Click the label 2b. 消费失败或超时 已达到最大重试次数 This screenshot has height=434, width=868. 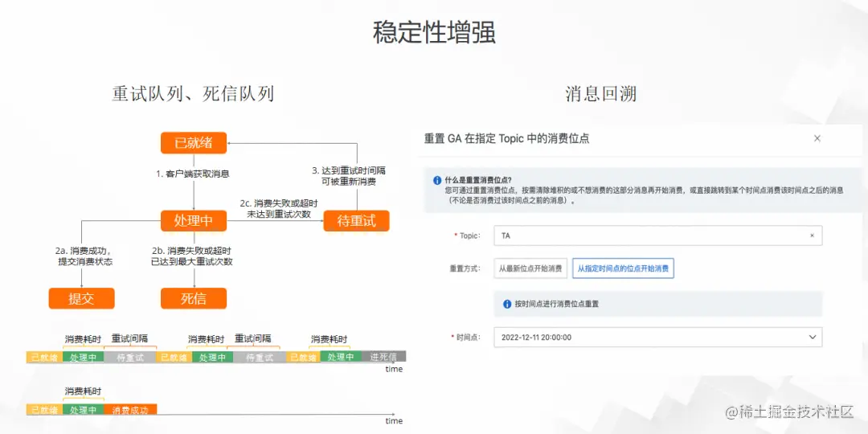click(191, 256)
